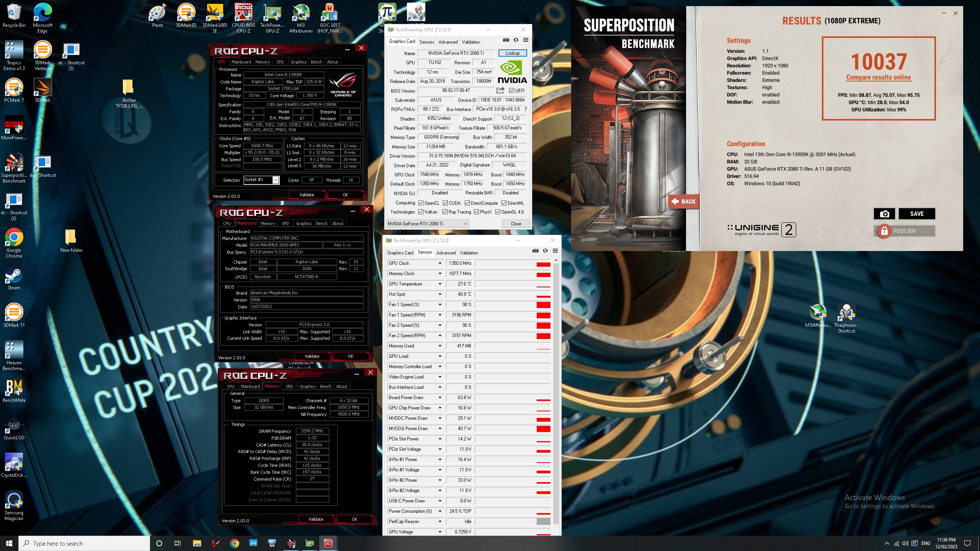980x551 pixels.
Task: Click Lookup button in GPU-Z
Action: (513, 53)
